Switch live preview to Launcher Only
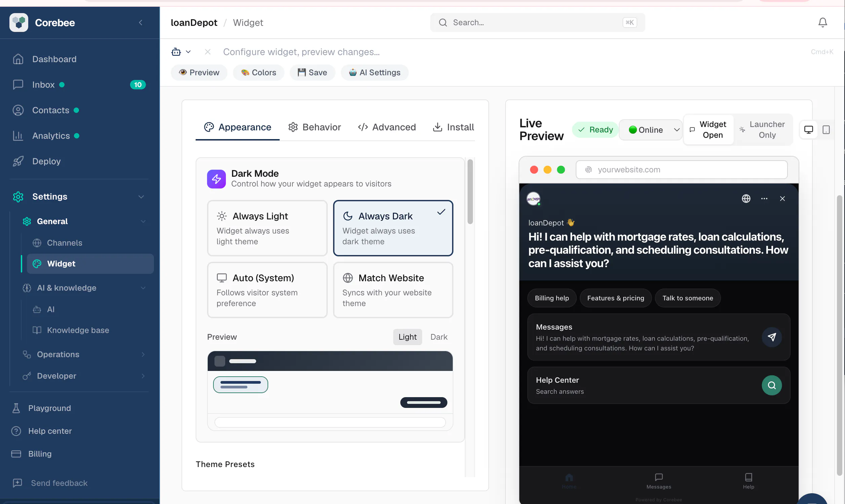This screenshot has width=845, height=504. tap(763, 129)
